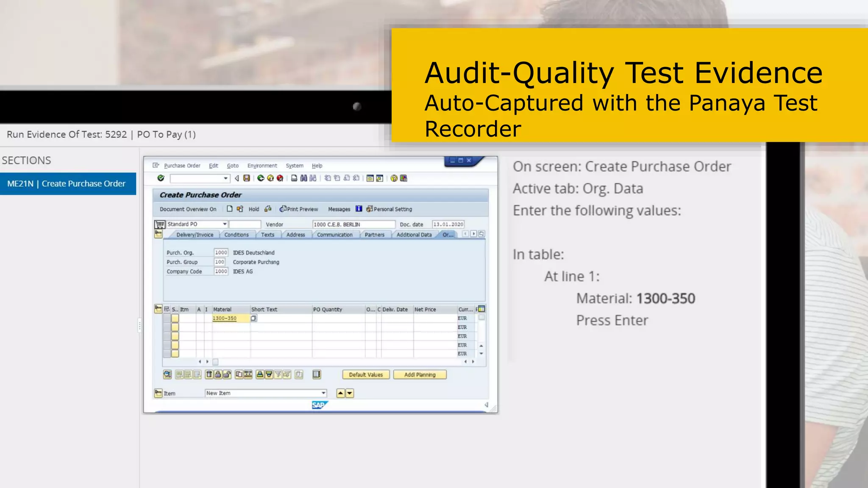Click the green Back arrow icon

pyautogui.click(x=261, y=178)
